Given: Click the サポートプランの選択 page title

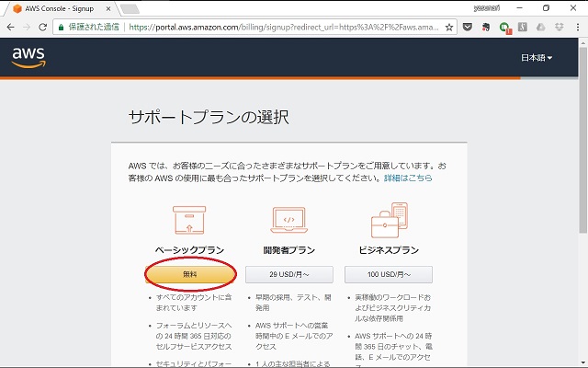Looking at the screenshot, I should tap(209, 117).
